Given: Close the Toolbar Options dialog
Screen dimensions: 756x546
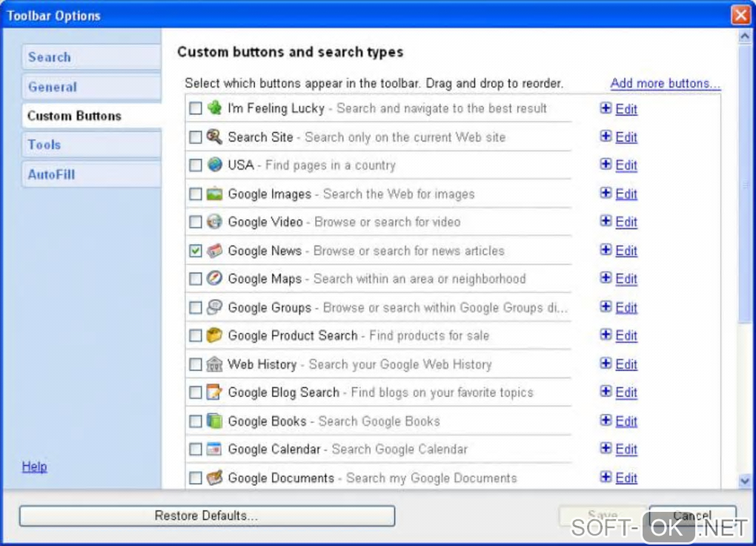Looking at the screenshot, I should pos(740,15).
